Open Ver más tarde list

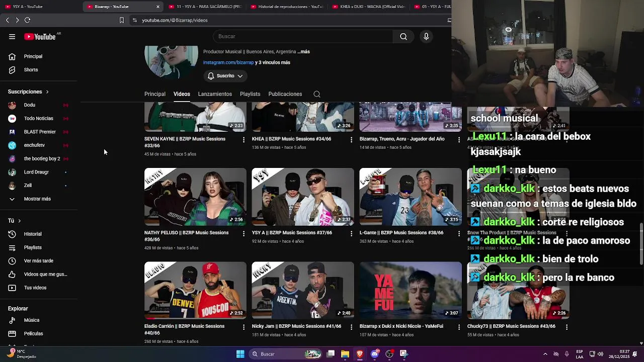click(x=39, y=261)
